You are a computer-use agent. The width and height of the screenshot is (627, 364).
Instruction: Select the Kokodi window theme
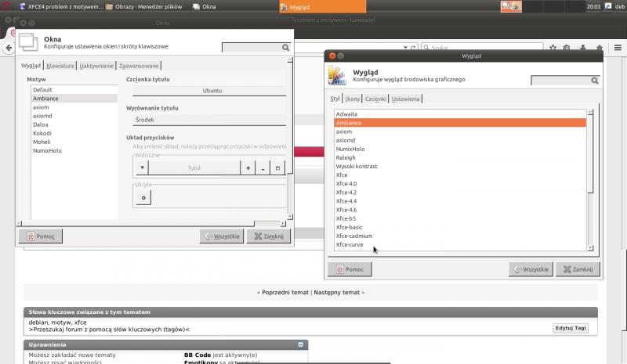tap(42, 133)
